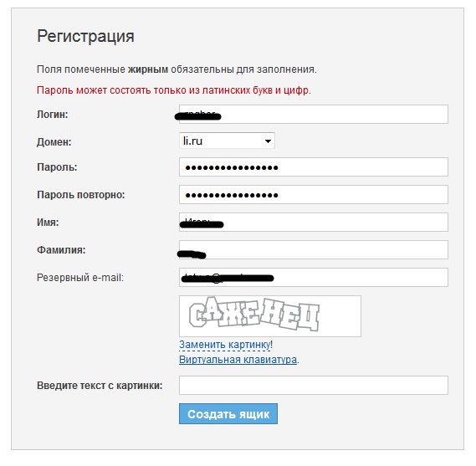Open the Домен dropdown showing li.ru

(x=227, y=141)
